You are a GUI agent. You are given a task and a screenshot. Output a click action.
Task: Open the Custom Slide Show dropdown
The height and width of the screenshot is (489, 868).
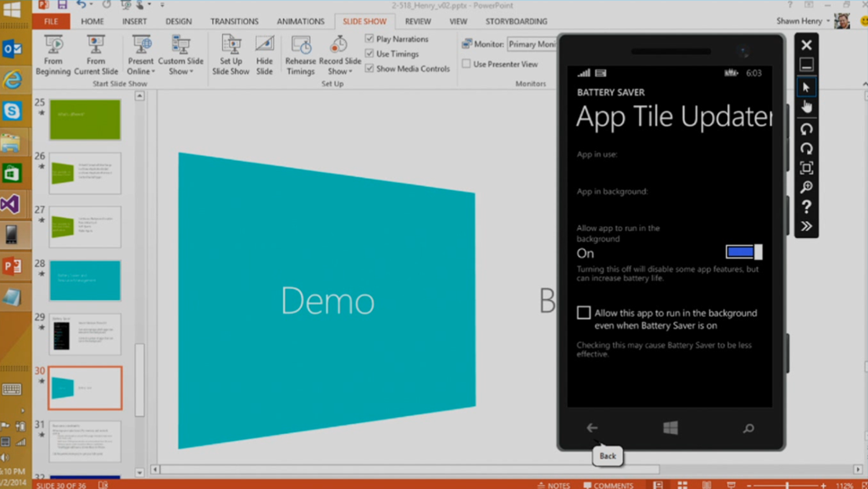[x=181, y=55]
